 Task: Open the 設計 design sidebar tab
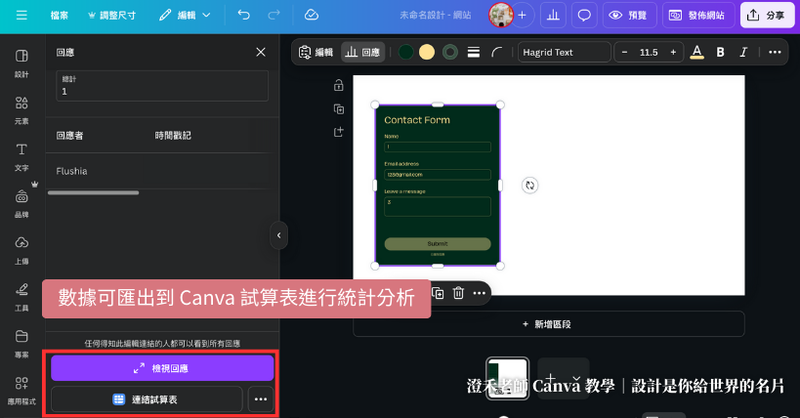point(21,63)
